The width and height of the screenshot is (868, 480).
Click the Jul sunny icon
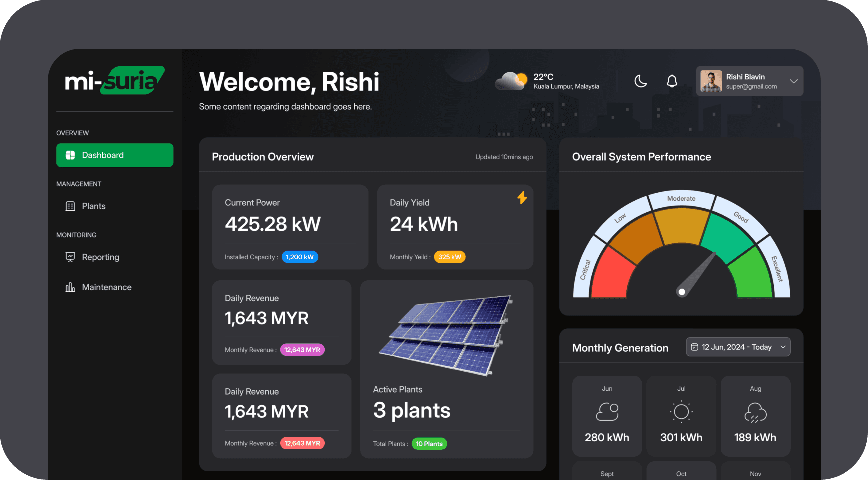click(681, 412)
